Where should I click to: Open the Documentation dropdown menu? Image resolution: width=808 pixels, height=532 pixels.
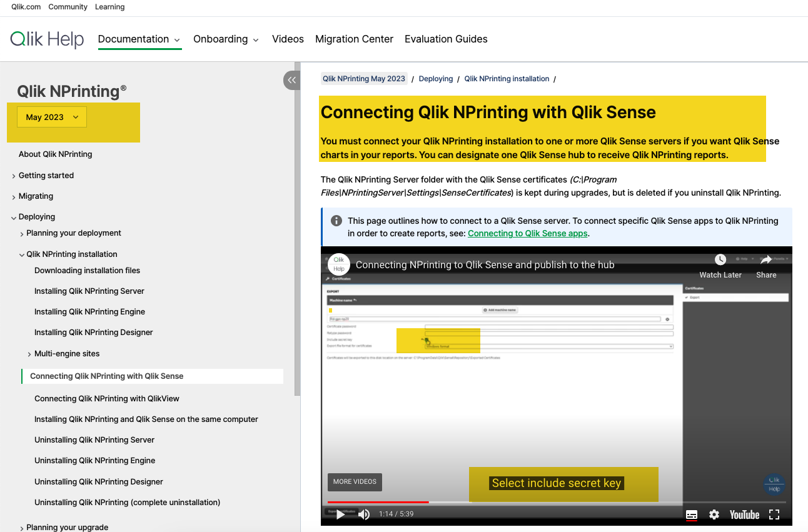[139, 39]
